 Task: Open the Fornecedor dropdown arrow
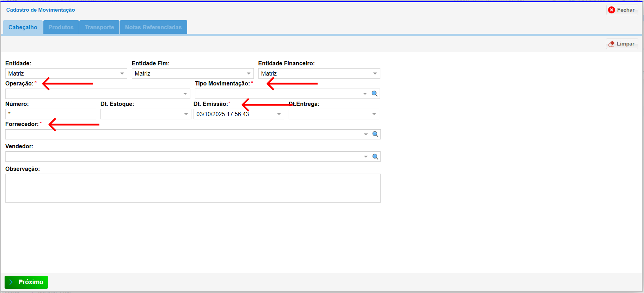(366, 134)
